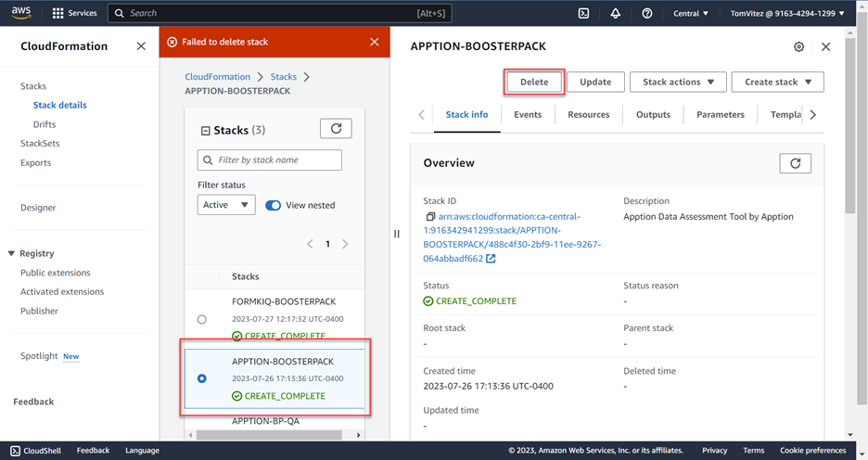The image size is (868, 460).
Task: Open the Filter status Active dropdown
Action: 226,205
